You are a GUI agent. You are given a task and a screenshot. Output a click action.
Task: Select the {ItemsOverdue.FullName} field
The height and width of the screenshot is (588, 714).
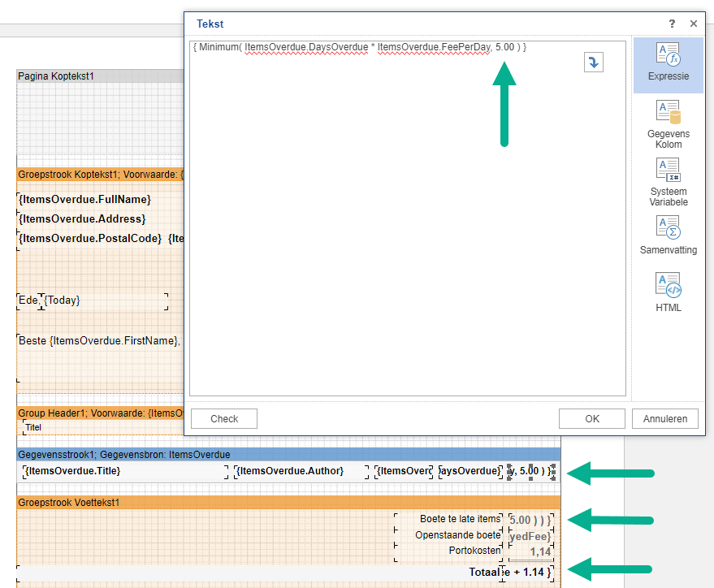[85, 199]
